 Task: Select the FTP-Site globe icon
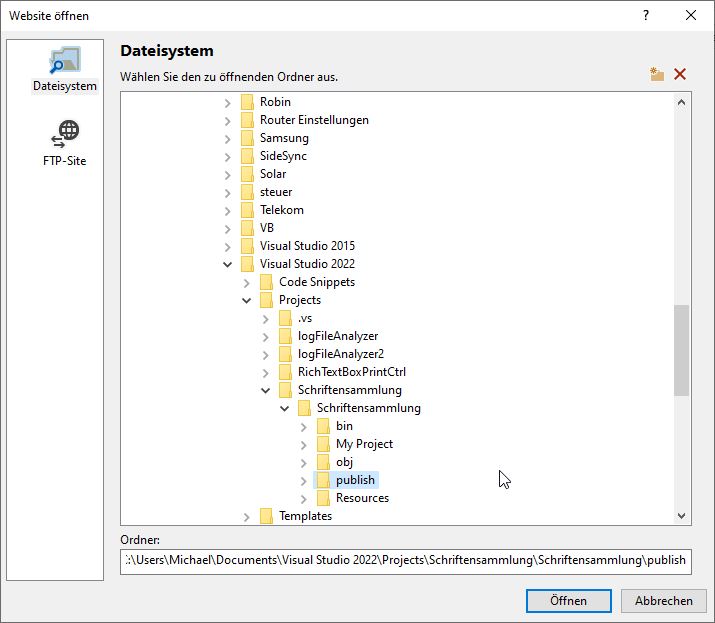click(65, 134)
